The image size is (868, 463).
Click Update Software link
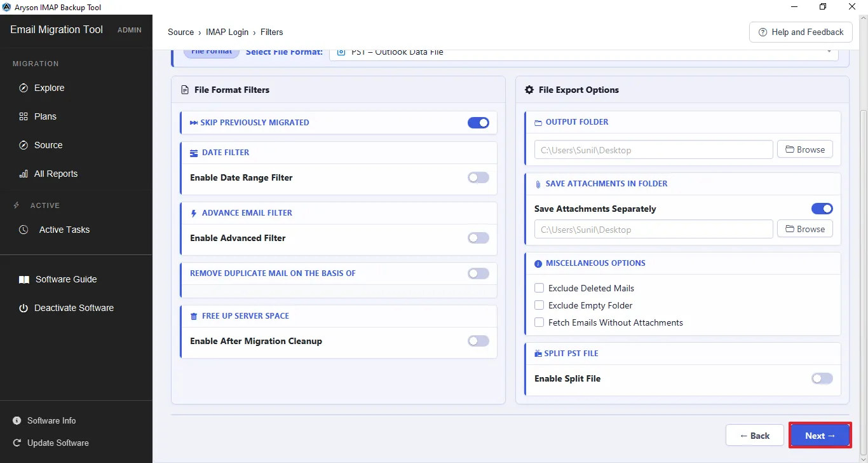(58, 443)
